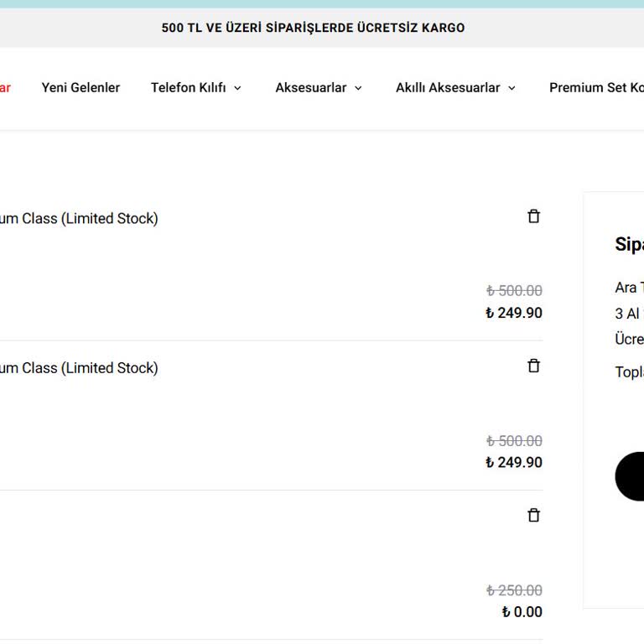Click the red menu item at far left

pyautogui.click(x=4, y=87)
